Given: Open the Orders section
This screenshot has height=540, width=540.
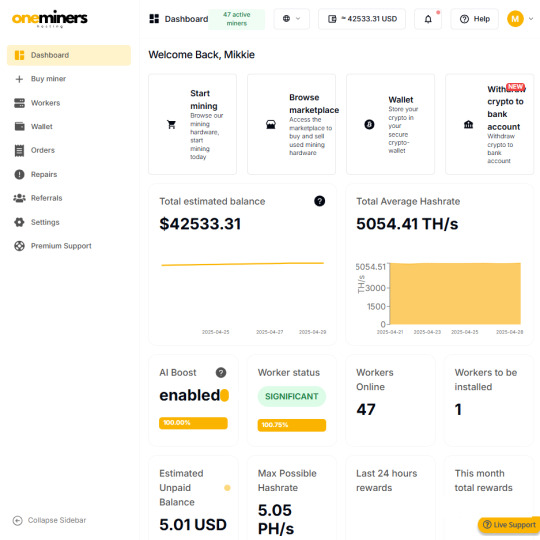Looking at the screenshot, I should click(x=69, y=150).
